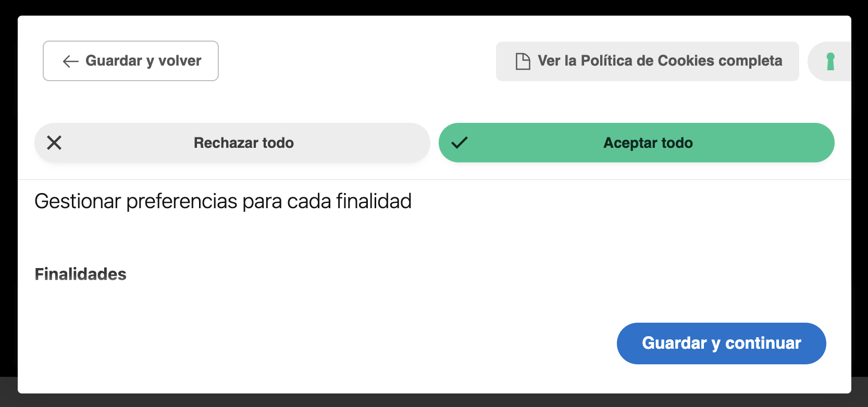Open Ver la Política de Cookies completa
This screenshot has width=868, height=407.
pyautogui.click(x=647, y=61)
